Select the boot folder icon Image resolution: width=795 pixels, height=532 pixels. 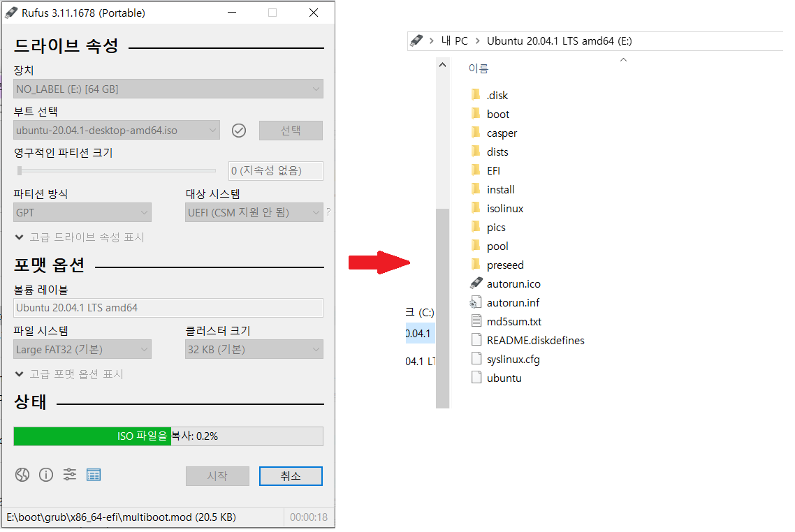(x=476, y=114)
